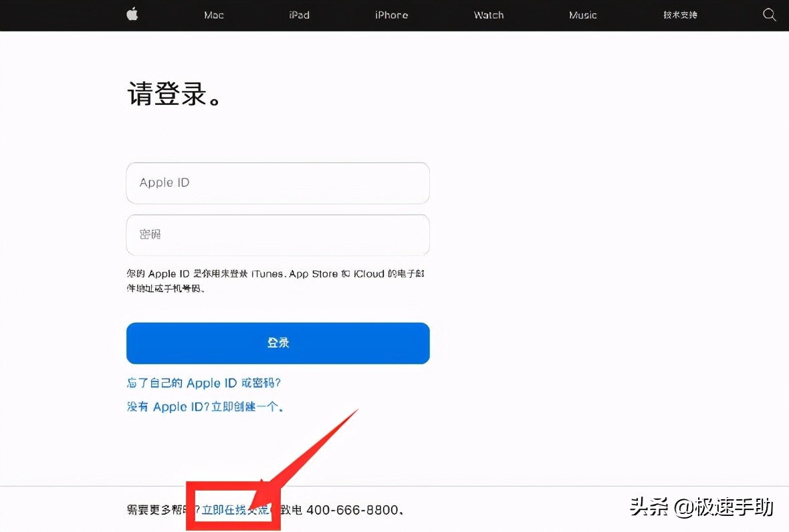
Task: Focus the 密码 password field
Action: point(277,235)
